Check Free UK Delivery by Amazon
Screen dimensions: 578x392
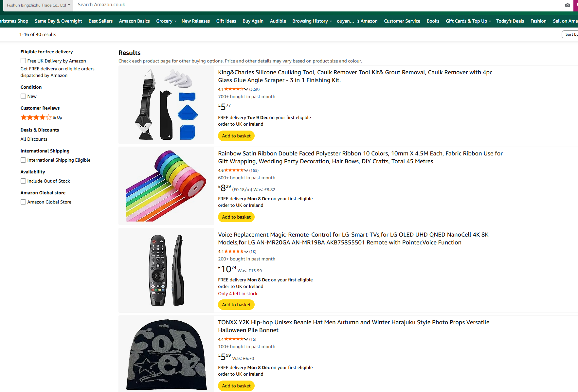[23, 61]
